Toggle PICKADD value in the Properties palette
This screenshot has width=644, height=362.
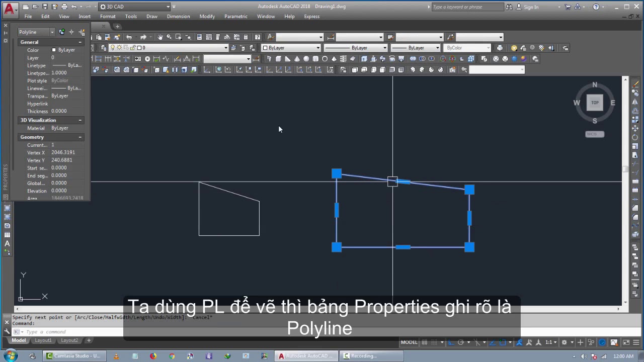click(x=62, y=32)
